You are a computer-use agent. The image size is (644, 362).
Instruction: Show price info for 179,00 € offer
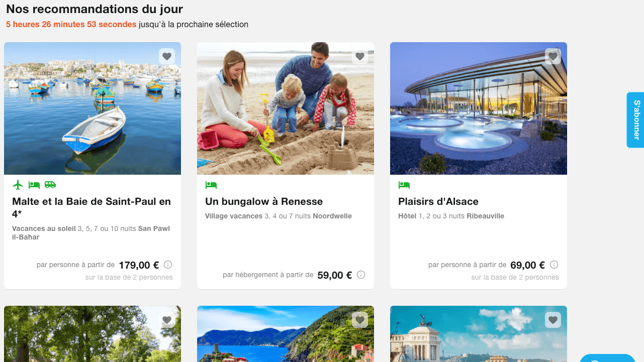coord(168,265)
